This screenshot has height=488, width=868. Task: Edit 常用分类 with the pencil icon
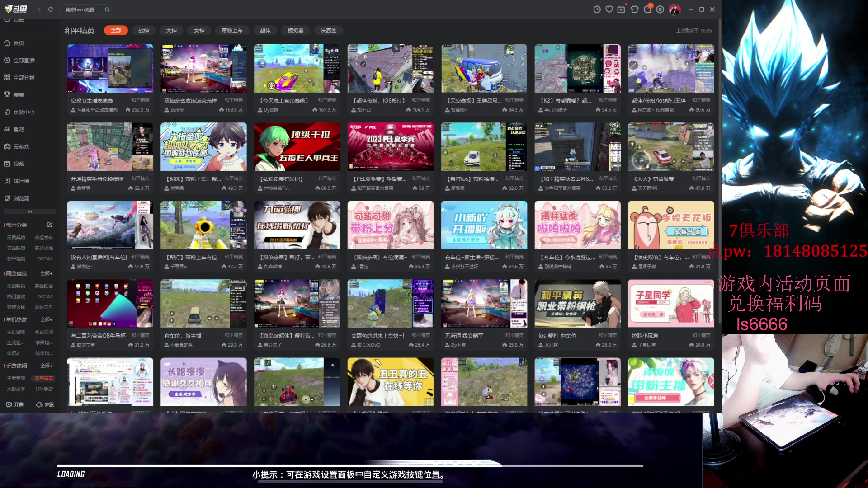[49, 225]
